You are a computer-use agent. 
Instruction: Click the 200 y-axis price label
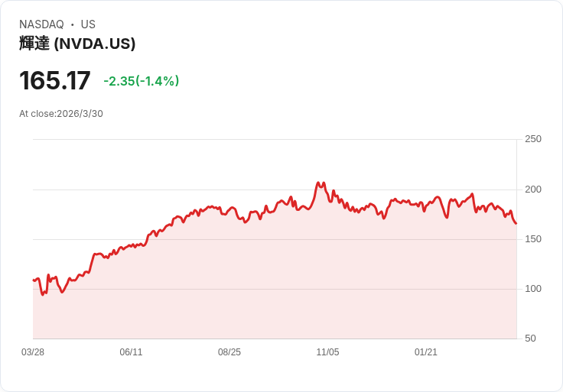pyautogui.click(x=532, y=189)
